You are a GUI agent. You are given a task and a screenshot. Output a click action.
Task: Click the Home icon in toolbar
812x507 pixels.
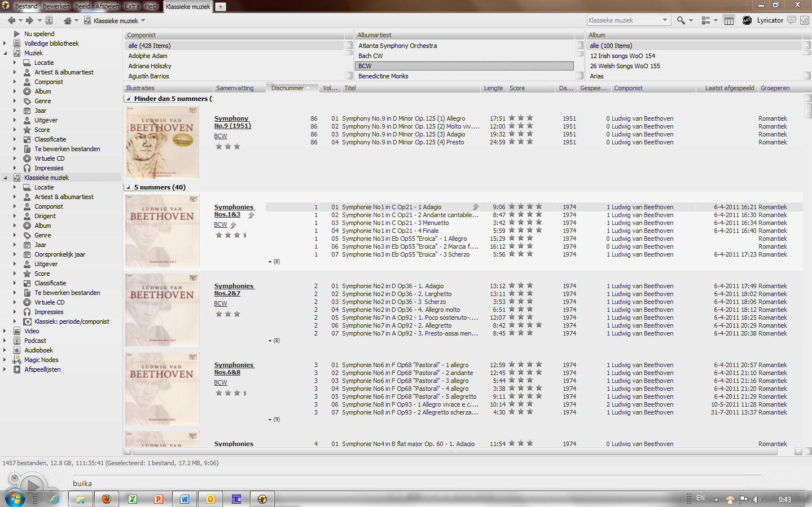(x=68, y=20)
